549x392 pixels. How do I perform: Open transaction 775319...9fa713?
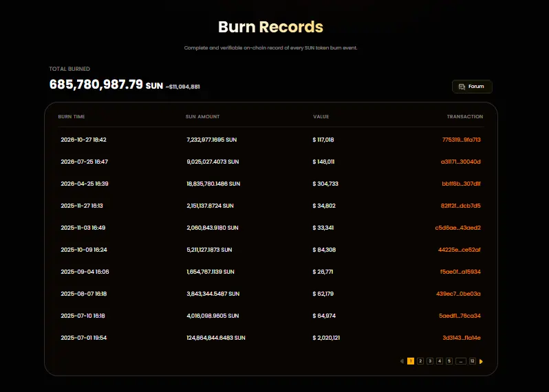click(x=461, y=140)
